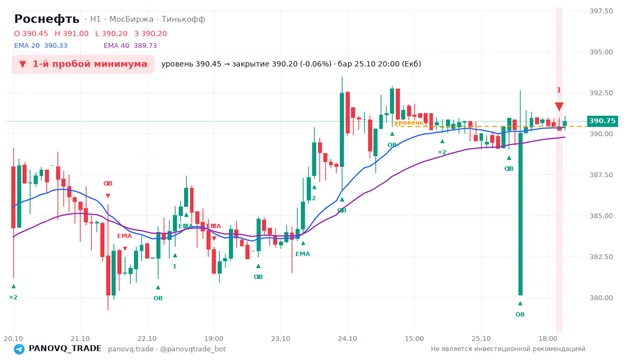Click the 'МосБиржа' exchange label
640x360 pixels.
[131, 19]
